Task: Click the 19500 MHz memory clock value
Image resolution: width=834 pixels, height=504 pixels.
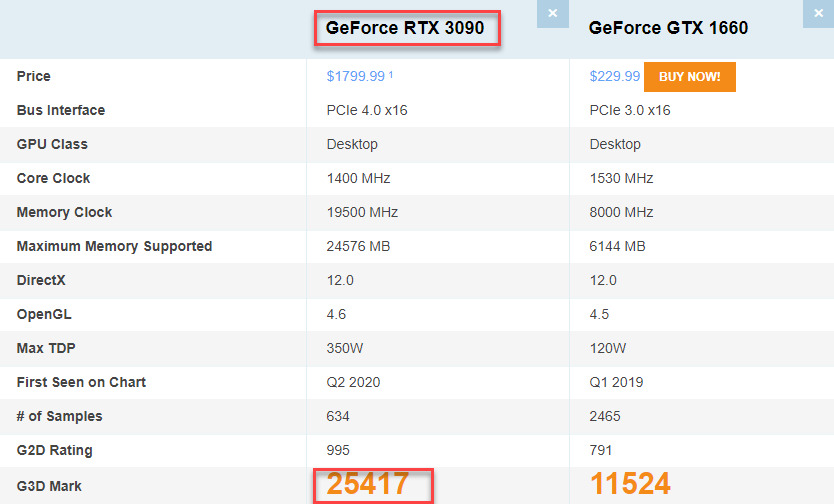Action: tap(362, 212)
